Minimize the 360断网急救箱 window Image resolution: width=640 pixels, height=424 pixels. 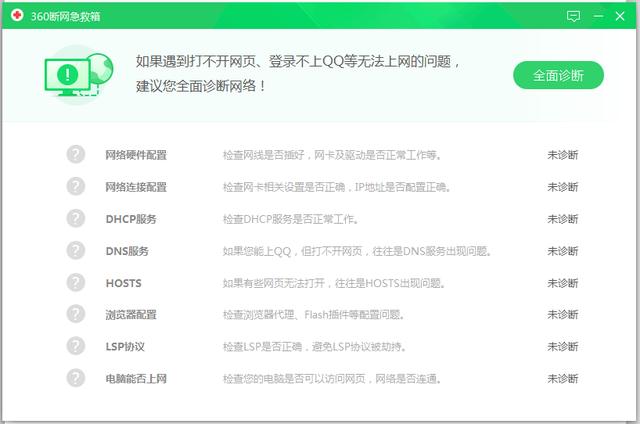[598, 16]
